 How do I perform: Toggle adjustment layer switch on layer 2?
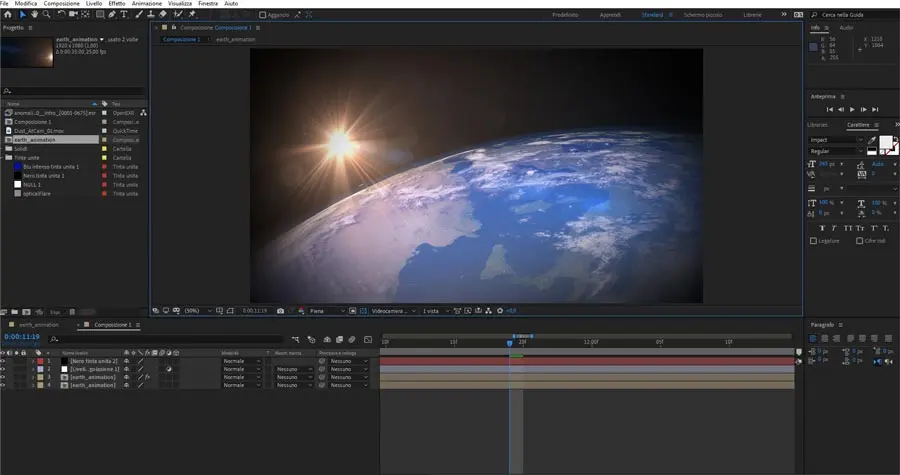click(169, 369)
